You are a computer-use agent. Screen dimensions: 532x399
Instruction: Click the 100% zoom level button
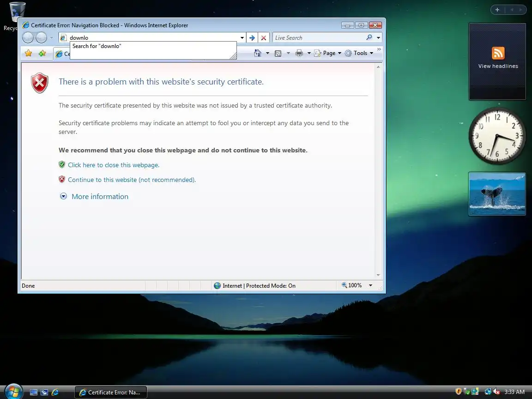(351, 285)
